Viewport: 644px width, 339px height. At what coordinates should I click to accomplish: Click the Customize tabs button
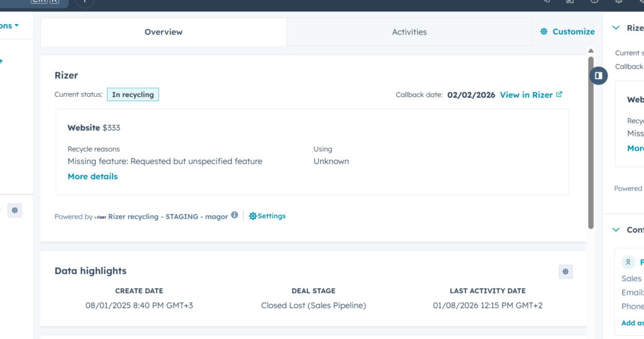[567, 31]
